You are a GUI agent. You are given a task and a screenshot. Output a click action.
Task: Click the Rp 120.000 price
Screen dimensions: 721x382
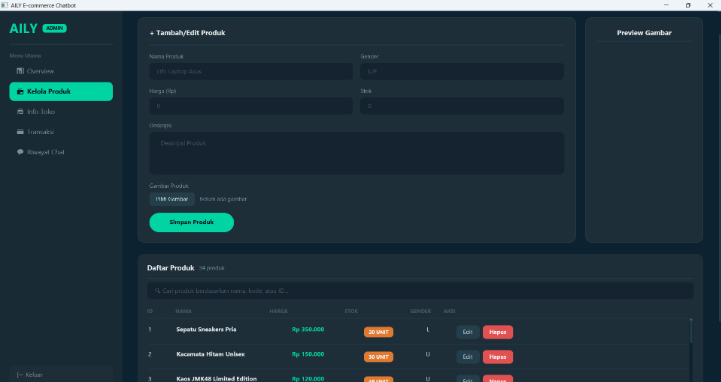tap(308, 379)
